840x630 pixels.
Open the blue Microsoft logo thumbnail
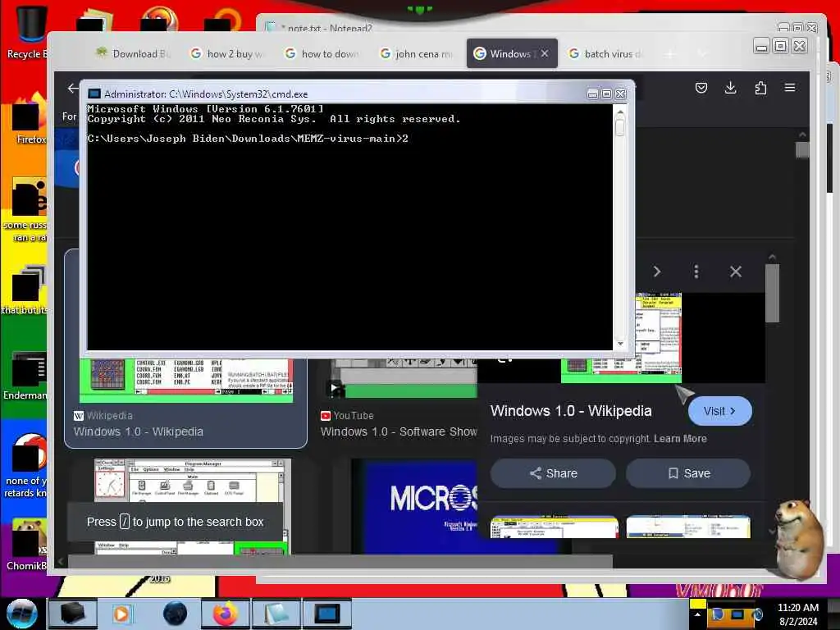[413, 505]
